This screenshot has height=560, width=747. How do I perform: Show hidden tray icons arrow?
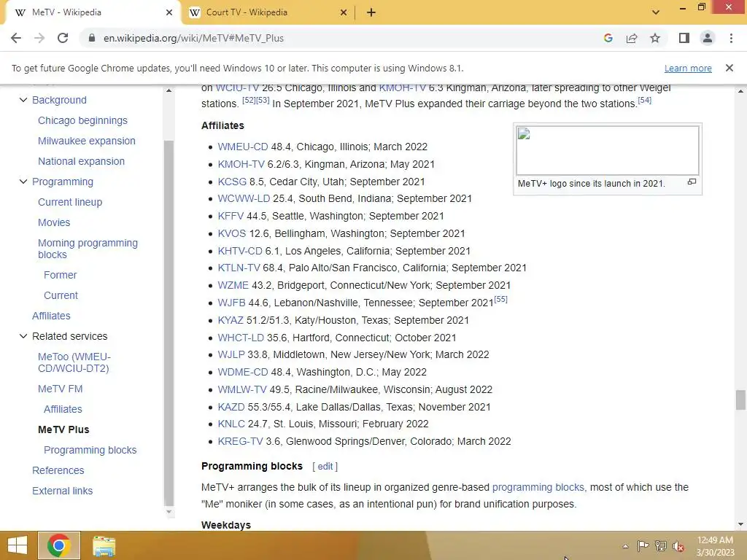[625, 546]
